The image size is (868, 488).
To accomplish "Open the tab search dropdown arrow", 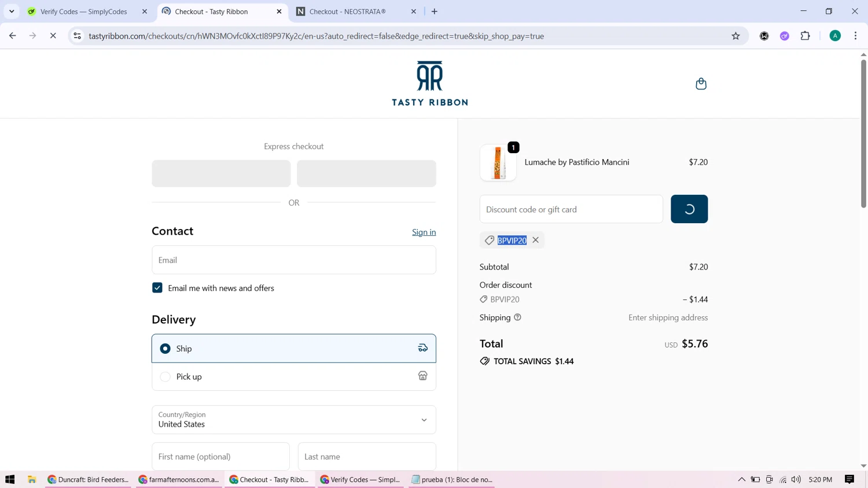I will pyautogui.click(x=12, y=12).
